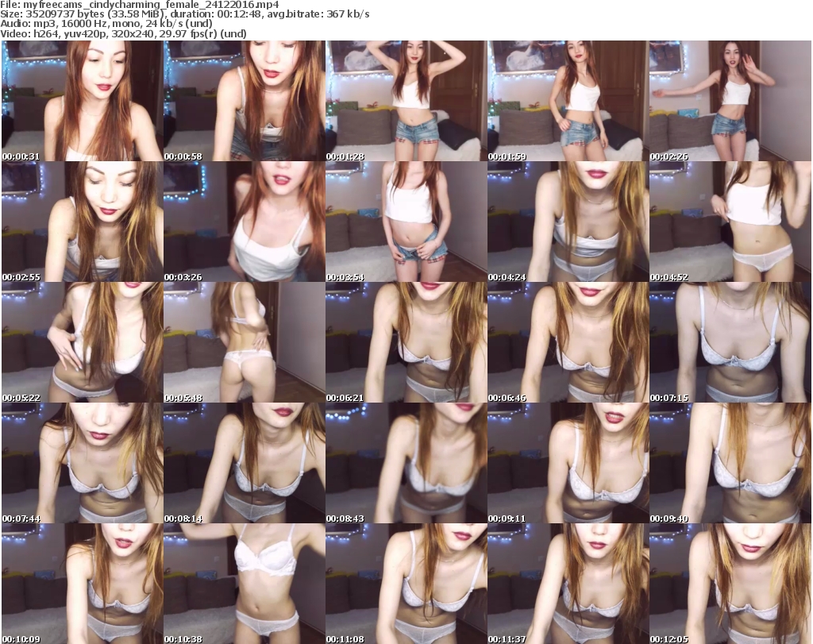This screenshot has height=644, width=813.
Task: Open the thumbnail at timestamp 00:08:43
Action: [x=406, y=463]
